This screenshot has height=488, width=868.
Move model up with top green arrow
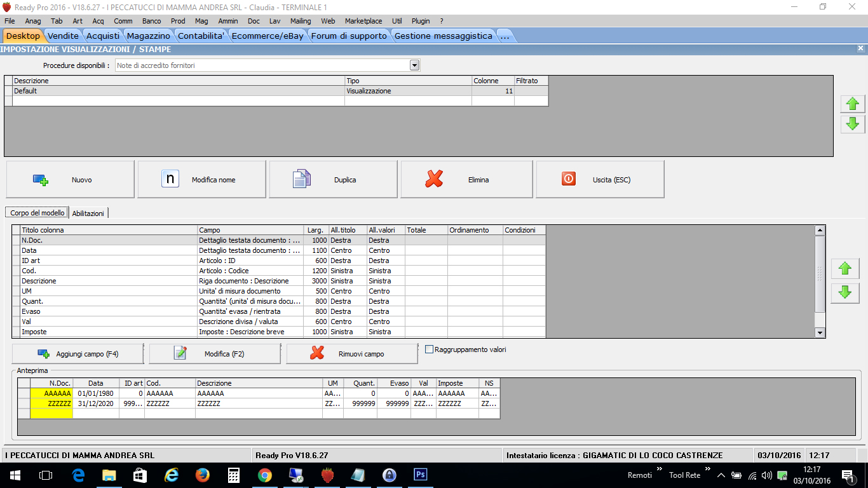point(853,104)
